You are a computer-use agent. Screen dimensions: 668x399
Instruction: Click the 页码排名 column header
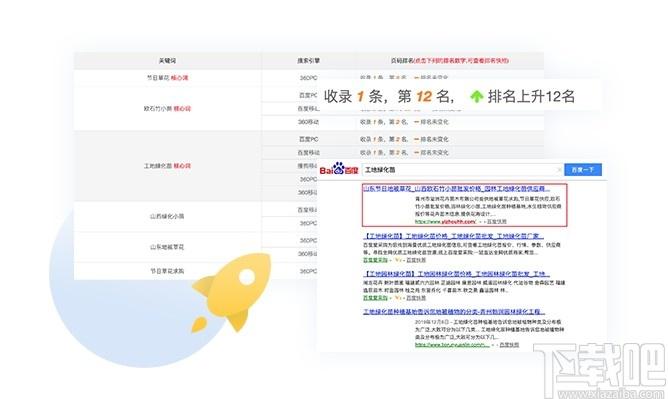[449, 61]
